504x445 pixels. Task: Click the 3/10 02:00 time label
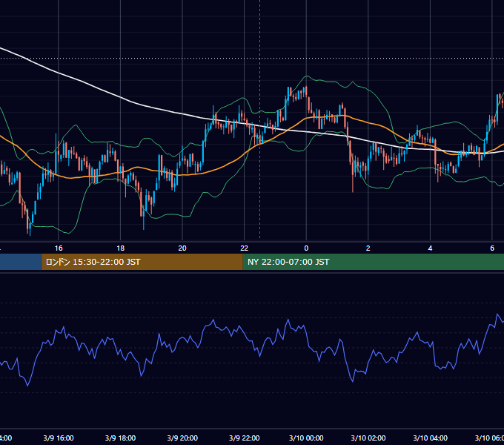368,438
